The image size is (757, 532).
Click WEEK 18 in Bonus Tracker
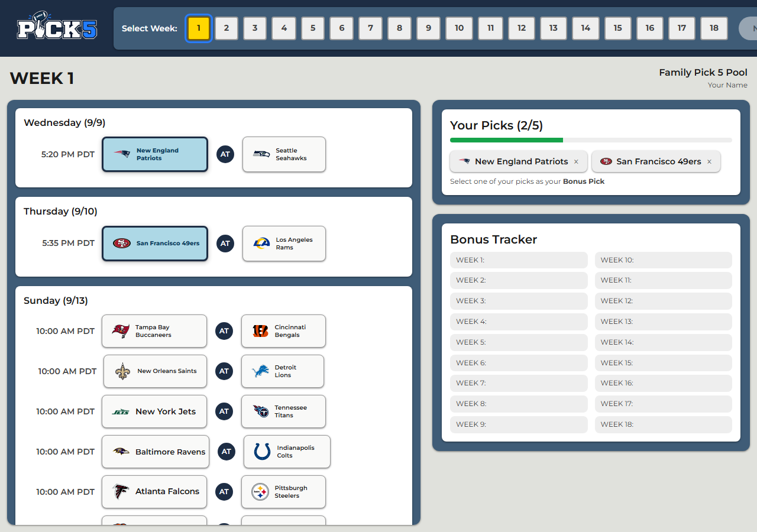coord(664,424)
